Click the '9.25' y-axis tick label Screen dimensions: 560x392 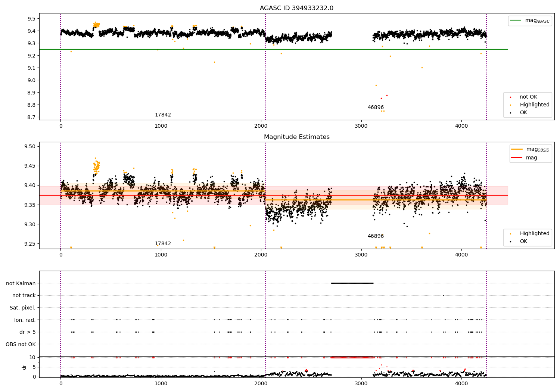point(29,244)
